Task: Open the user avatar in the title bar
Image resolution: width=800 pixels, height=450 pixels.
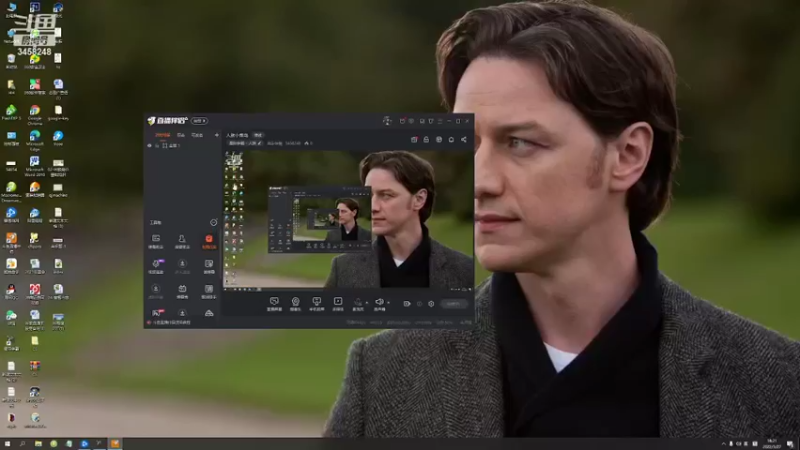Action: pos(387,121)
